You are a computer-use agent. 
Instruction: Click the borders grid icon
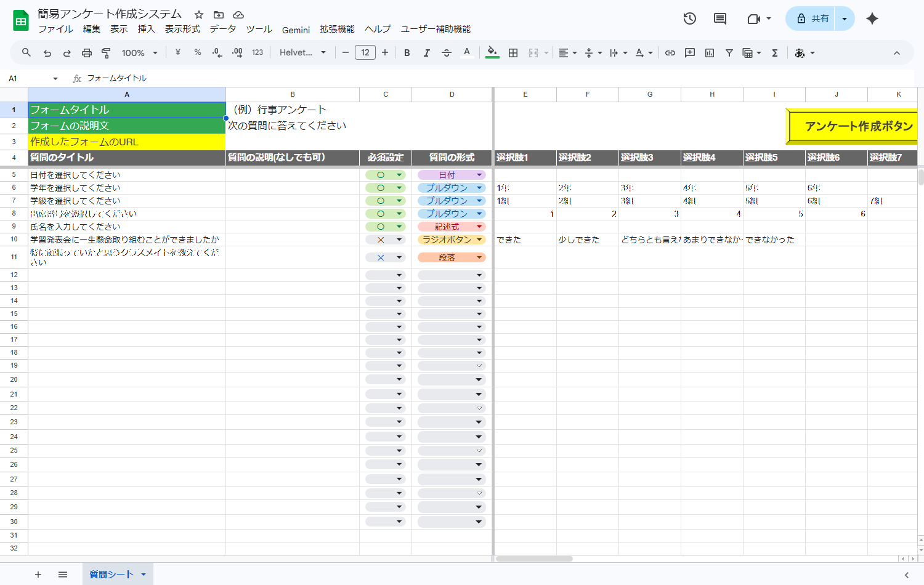513,53
